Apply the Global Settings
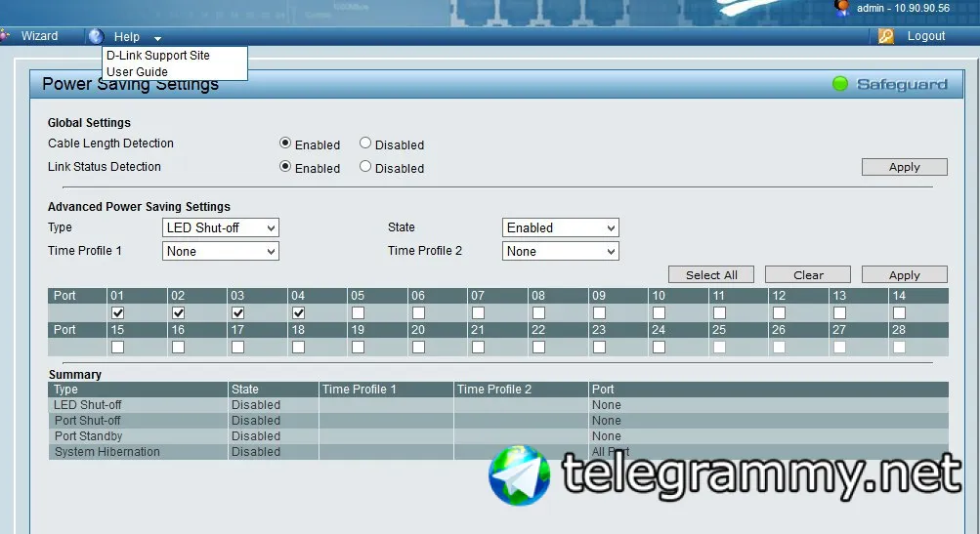Viewport: 980px width, 534px height. (905, 167)
